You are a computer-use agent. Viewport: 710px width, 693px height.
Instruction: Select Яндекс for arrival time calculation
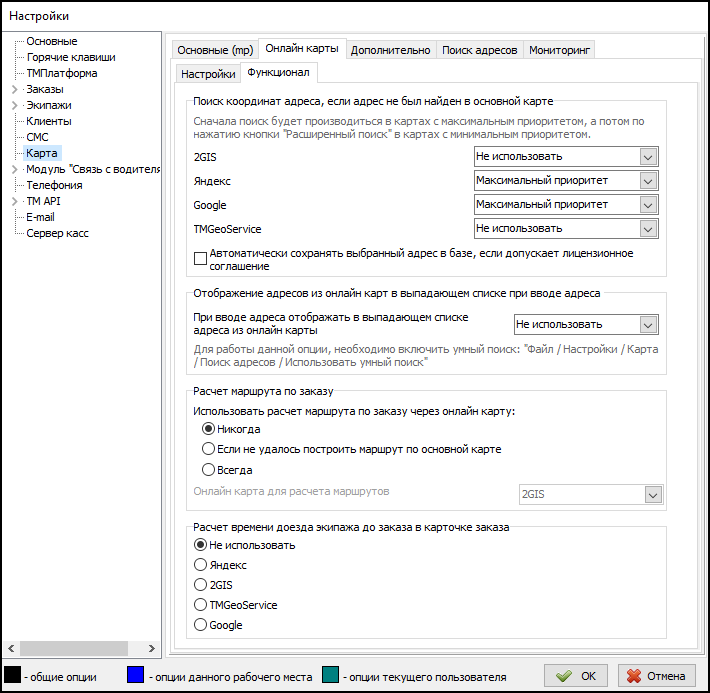coord(200,565)
